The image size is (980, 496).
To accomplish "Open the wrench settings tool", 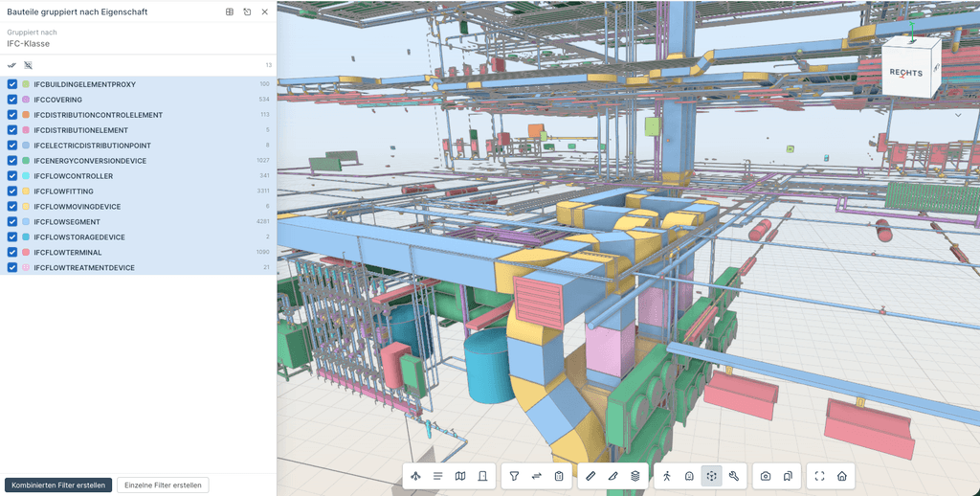I will (734, 476).
